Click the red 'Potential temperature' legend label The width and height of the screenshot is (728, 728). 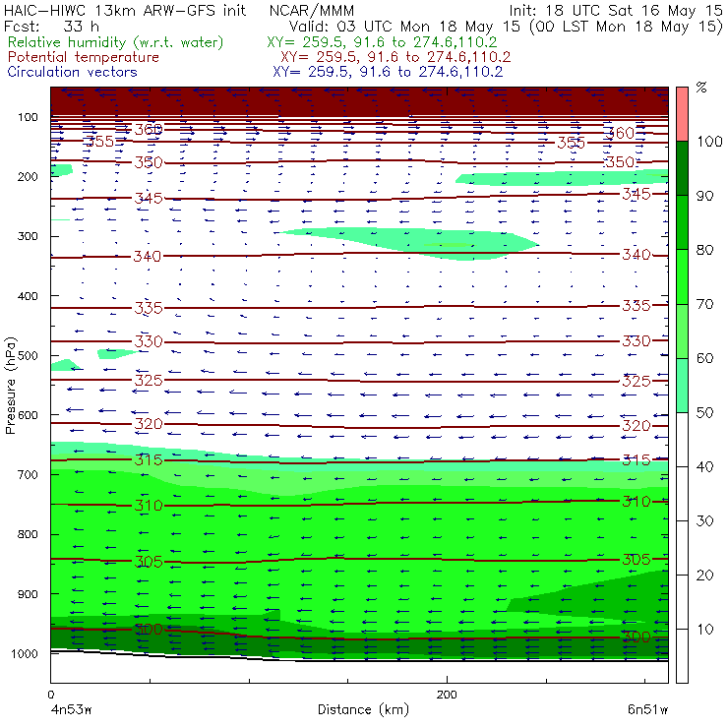point(84,57)
